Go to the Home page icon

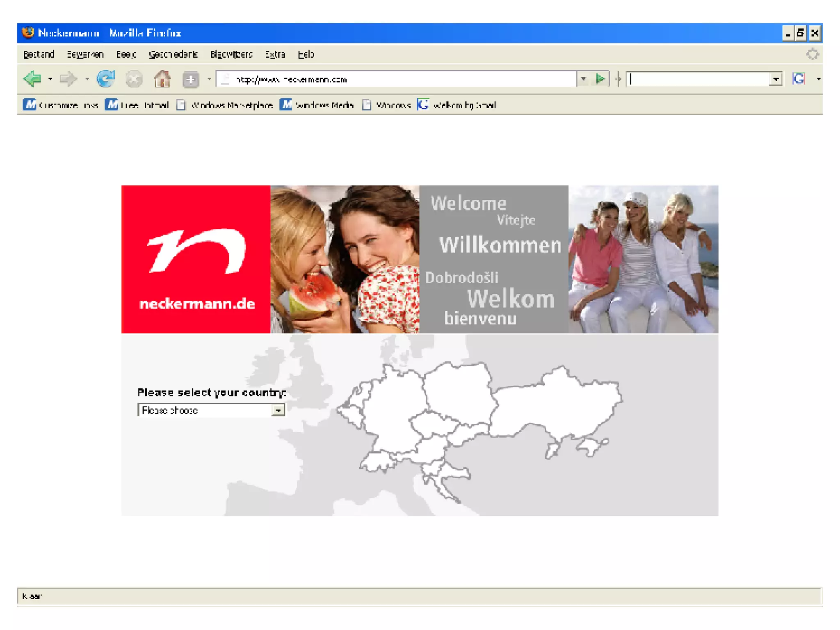(x=162, y=79)
